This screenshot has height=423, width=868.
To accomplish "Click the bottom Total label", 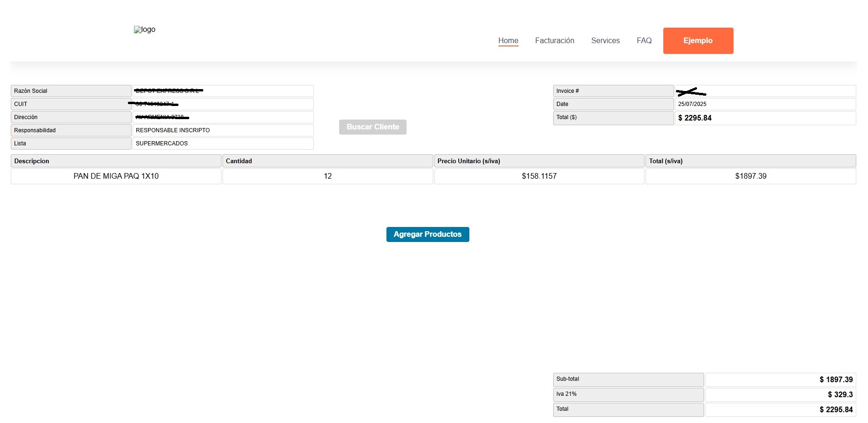I will pos(629,410).
